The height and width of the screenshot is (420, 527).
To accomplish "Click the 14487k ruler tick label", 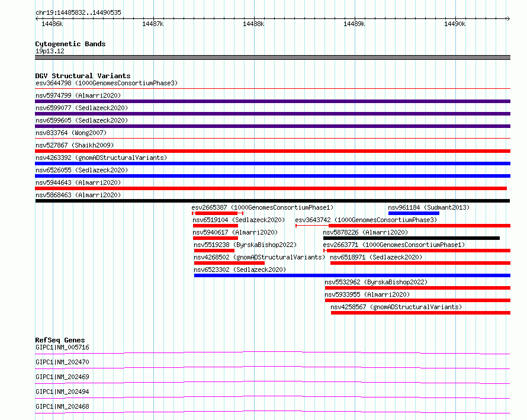I will [x=153, y=24].
